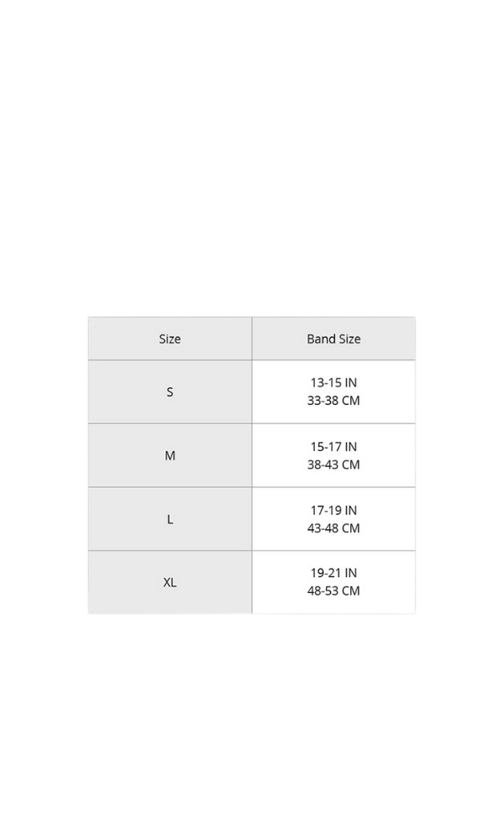Viewport: 504px width, 840px height.
Task: Click the 48-53 CM measurement text
Action: pos(333,591)
